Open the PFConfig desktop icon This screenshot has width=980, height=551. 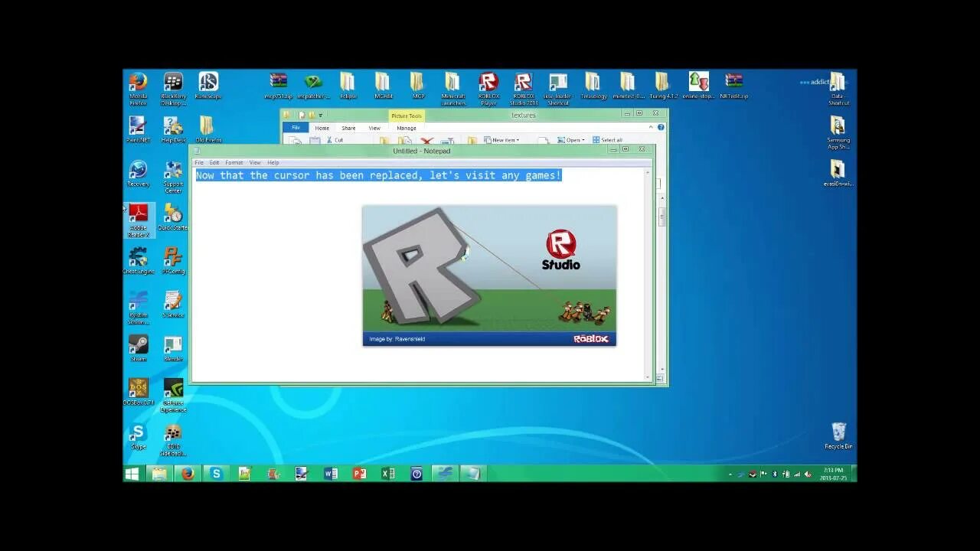point(173,260)
